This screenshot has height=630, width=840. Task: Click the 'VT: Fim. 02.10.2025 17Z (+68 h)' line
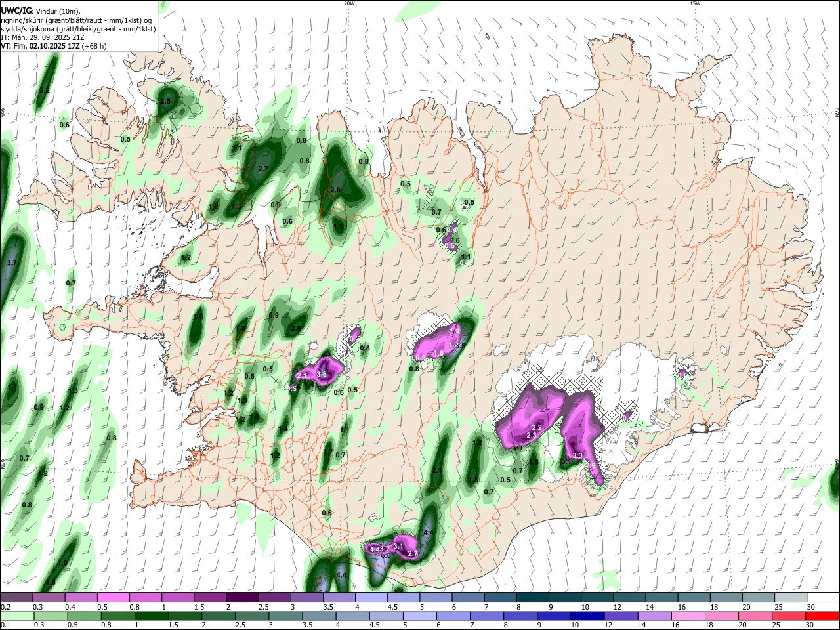pos(53,46)
